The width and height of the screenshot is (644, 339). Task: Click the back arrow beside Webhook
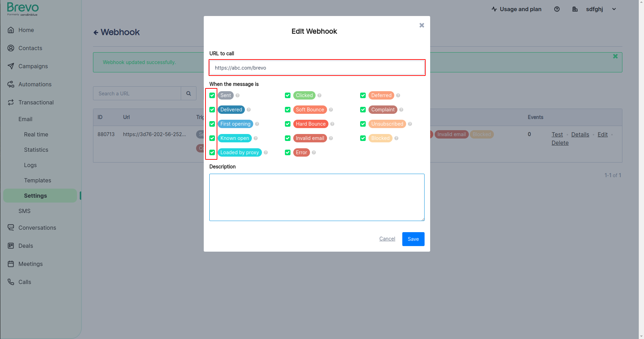(x=96, y=32)
